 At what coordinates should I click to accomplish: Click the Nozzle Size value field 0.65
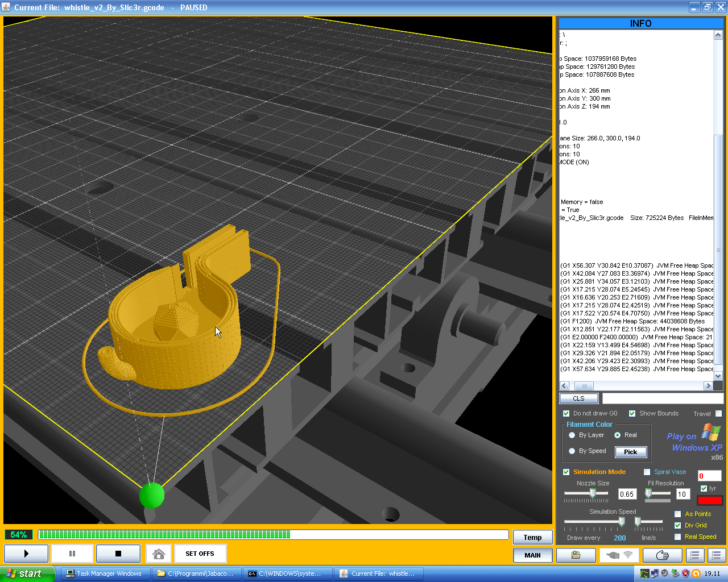(627, 494)
